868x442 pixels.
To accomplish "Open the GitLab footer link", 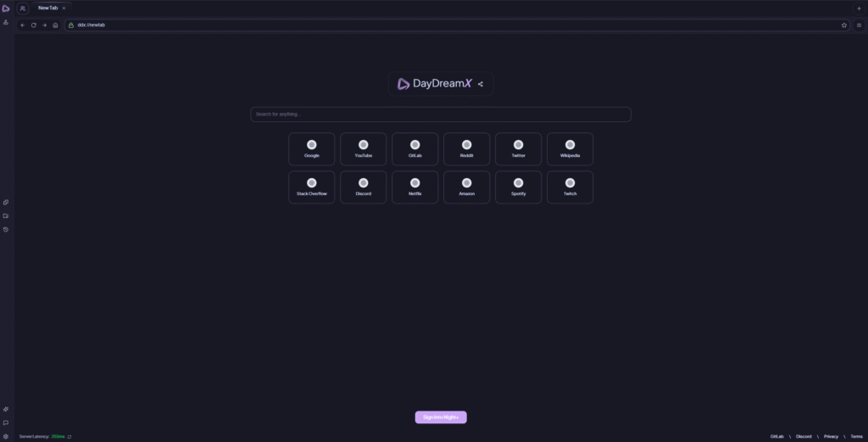I will [776, 436].
